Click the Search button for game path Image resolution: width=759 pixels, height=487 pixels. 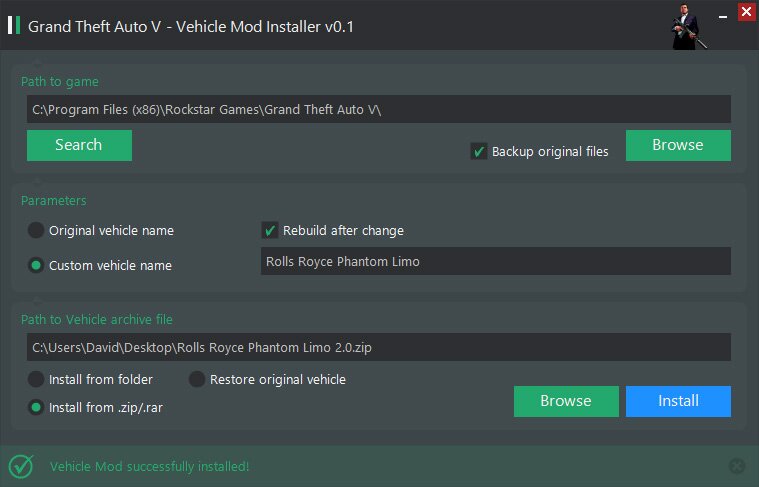tap(79, 145)
